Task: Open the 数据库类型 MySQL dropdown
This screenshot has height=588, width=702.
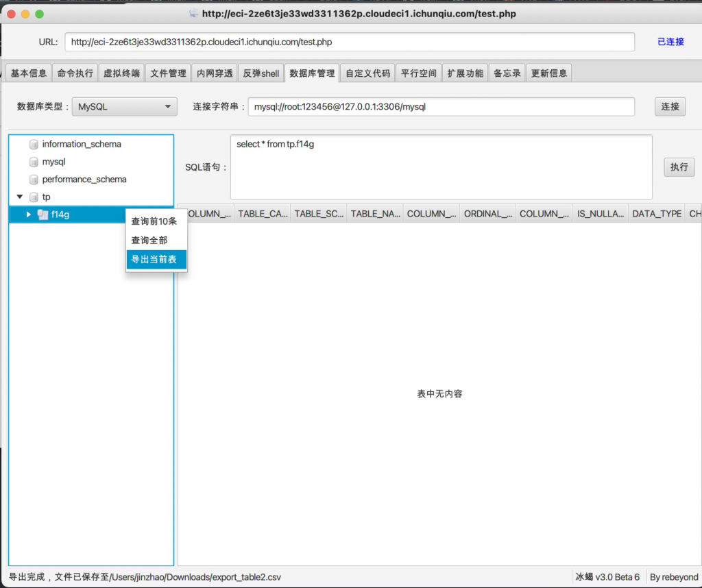Action: coord(124,107)
